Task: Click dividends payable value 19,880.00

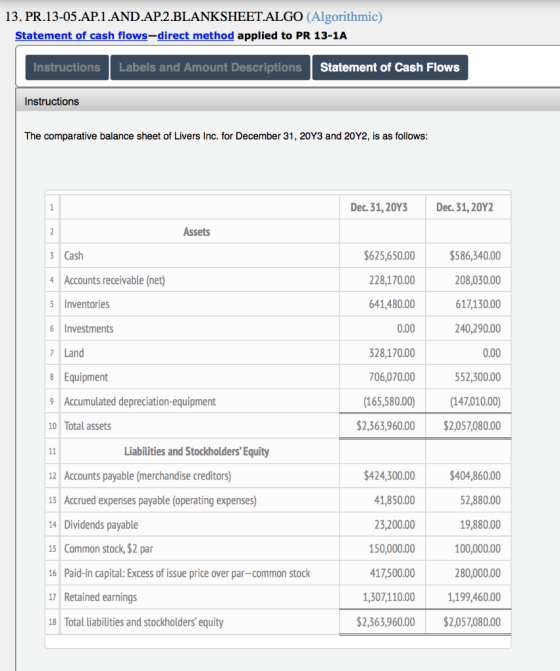Action: tap(480, 524)
